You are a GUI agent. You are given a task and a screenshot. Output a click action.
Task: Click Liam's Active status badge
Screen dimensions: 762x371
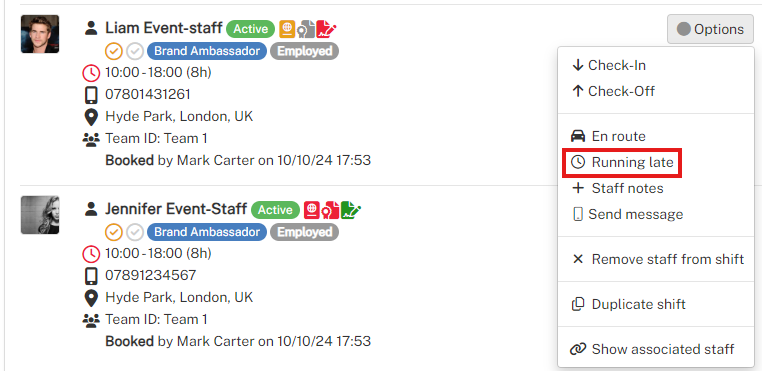pos(251,29)
